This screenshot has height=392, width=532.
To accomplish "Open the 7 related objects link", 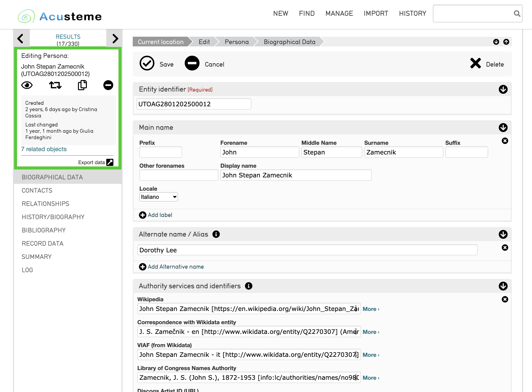I will [44, 149].
